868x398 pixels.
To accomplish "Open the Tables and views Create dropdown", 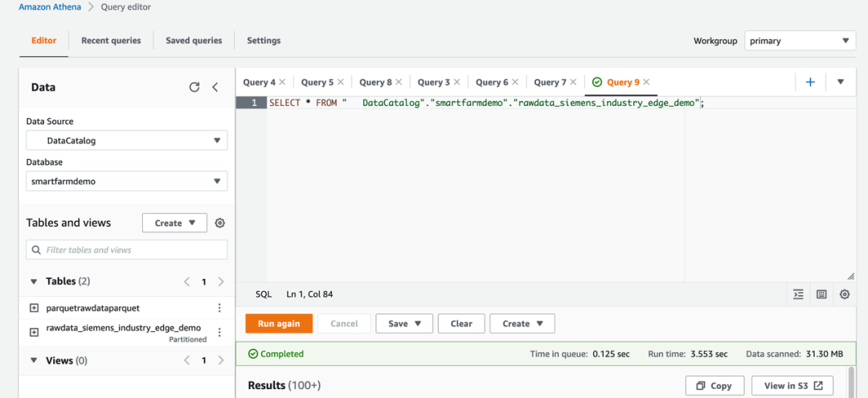I will pos(175,223).
